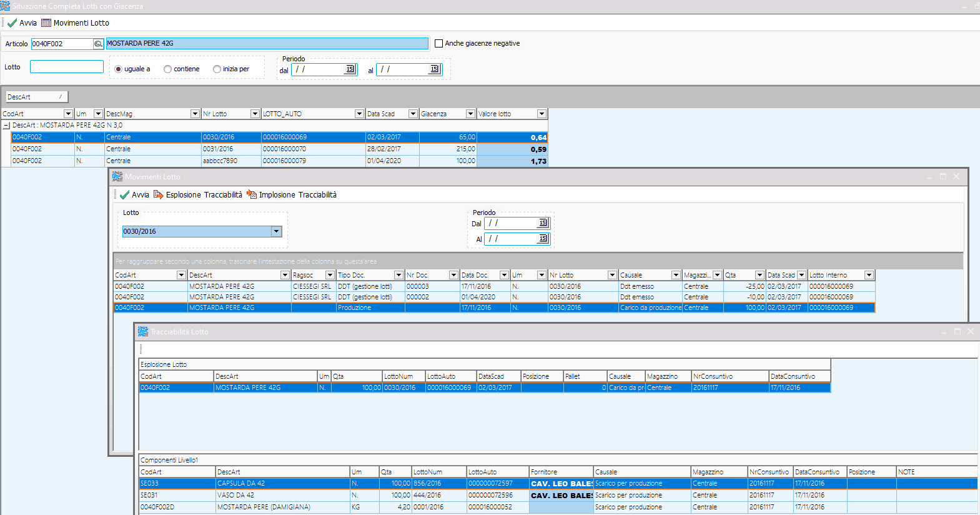The image size is (980, 515).
Task: Open the Dal calendar picker in Movimenti Lotto
Action: 543,223
